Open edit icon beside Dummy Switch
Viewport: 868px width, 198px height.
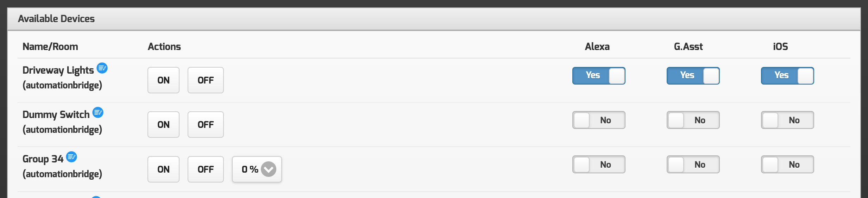pyautogui.click(x=98, y=112)
